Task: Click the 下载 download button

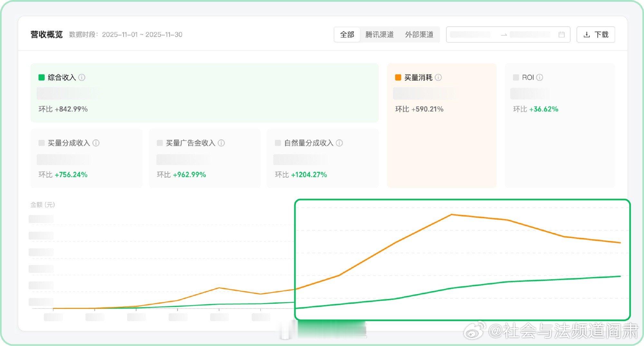Action: pos(596,35)
